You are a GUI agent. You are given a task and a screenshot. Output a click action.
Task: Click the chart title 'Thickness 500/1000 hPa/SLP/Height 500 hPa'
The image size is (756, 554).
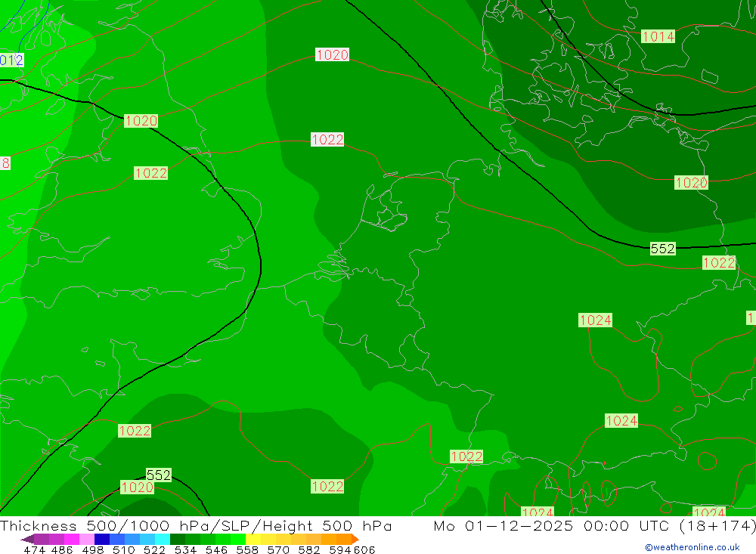point(196,525)
